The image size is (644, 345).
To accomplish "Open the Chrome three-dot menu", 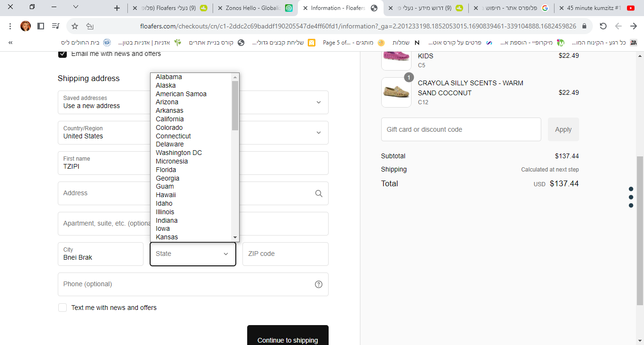I will pos(10,26).
